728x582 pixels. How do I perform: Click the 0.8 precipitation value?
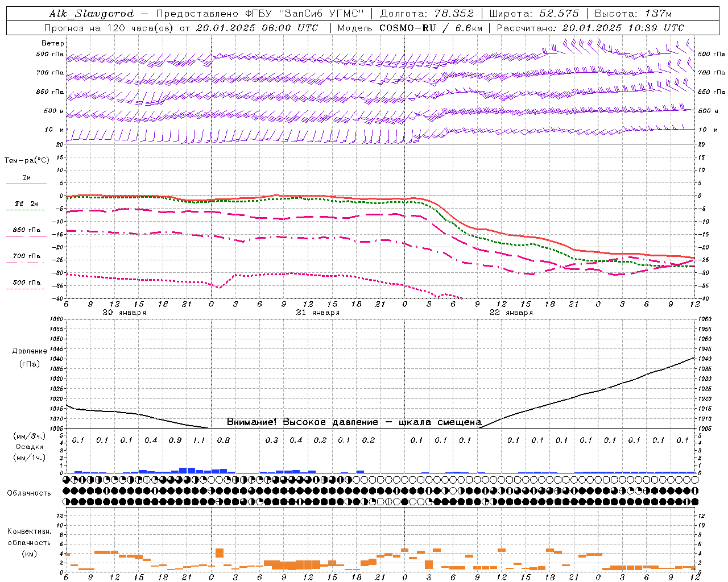[x=223, y=440]
